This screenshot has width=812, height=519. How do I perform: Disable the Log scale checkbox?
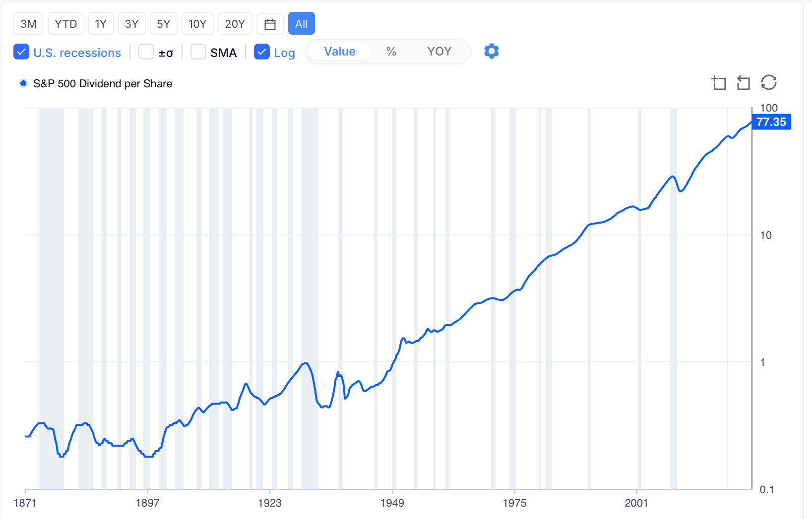262,52
